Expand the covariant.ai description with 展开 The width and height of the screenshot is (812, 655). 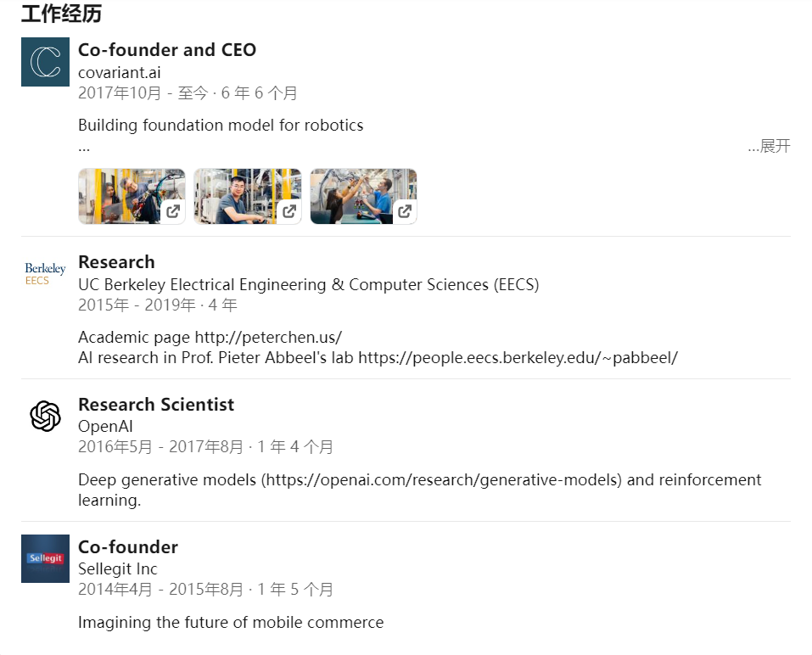[x=770, y=146]
